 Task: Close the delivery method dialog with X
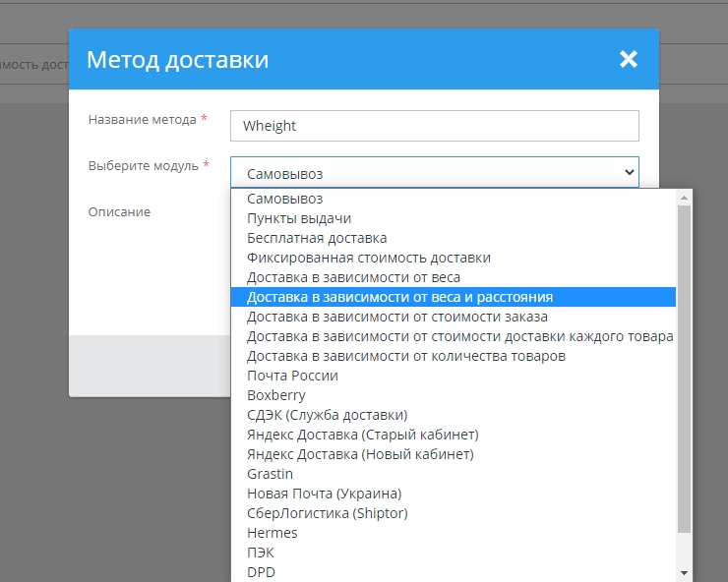[629, 59]
